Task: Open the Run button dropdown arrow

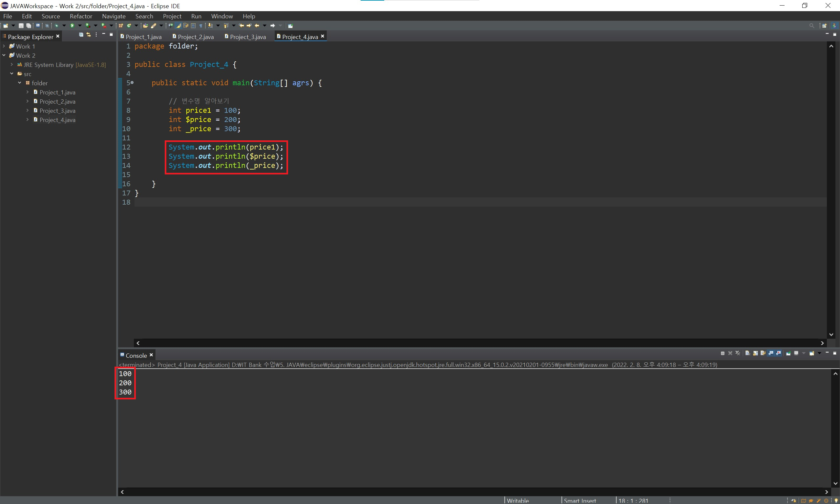Action: click(80, 26)
